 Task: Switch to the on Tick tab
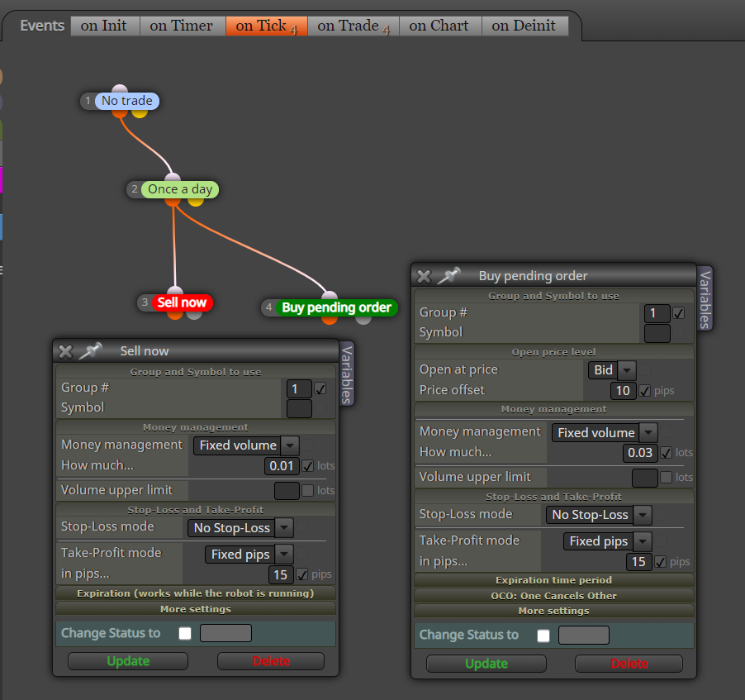(x=267, y=26)
